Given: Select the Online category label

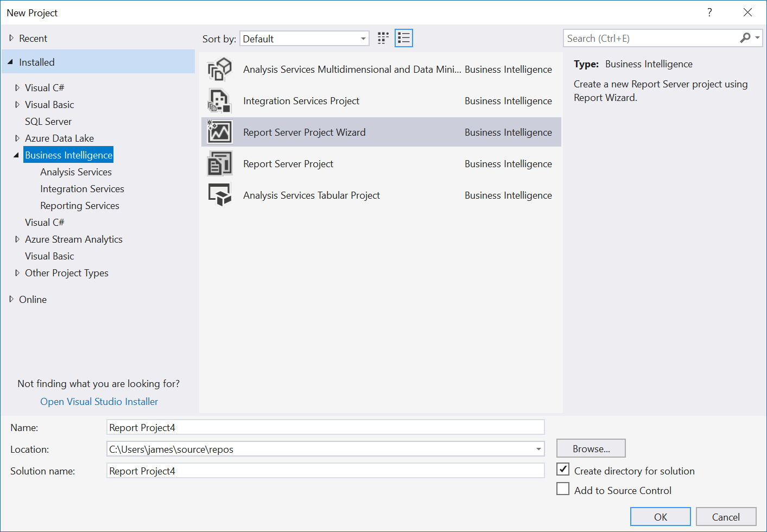Looking at the screenshot, I should point(33,300).
